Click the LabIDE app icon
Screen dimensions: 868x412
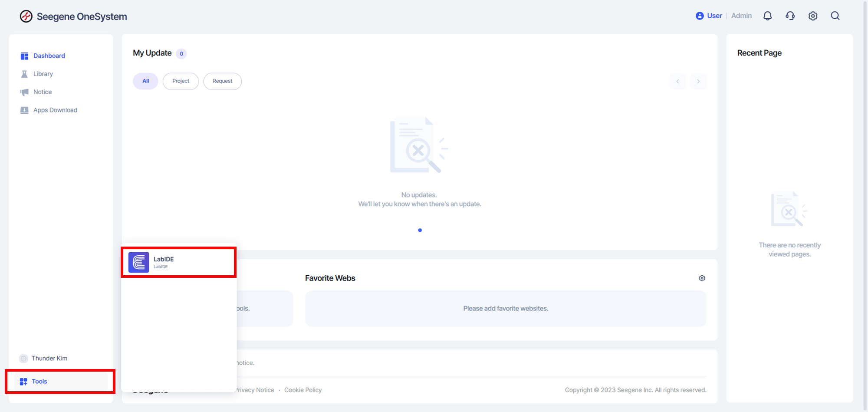click(x=139, y=262)
